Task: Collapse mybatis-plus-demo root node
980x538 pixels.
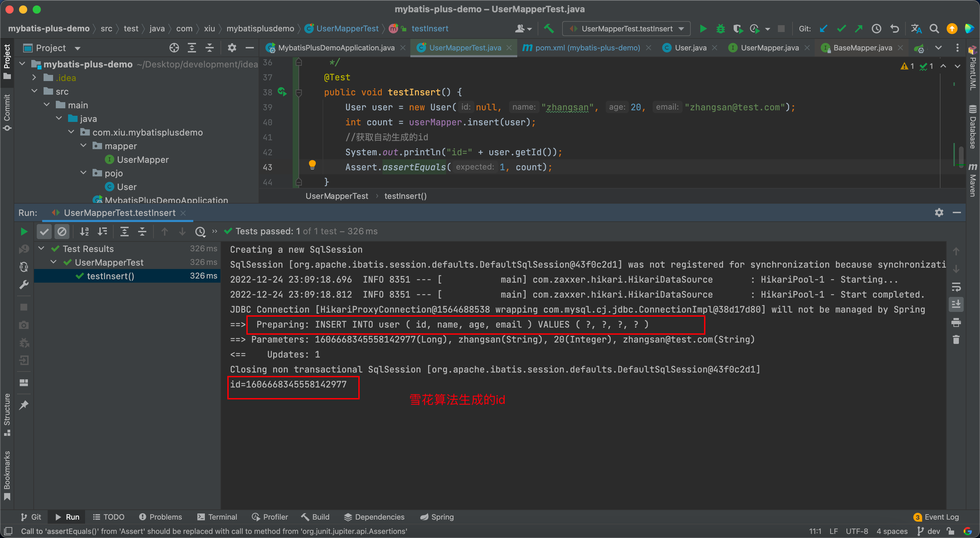Action: [x=22, y=64]
